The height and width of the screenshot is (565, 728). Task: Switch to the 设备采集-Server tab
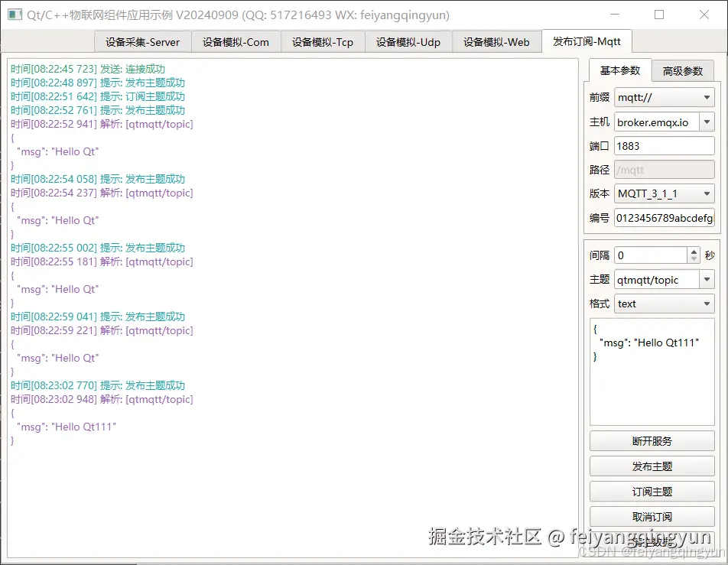pos(142,42)
